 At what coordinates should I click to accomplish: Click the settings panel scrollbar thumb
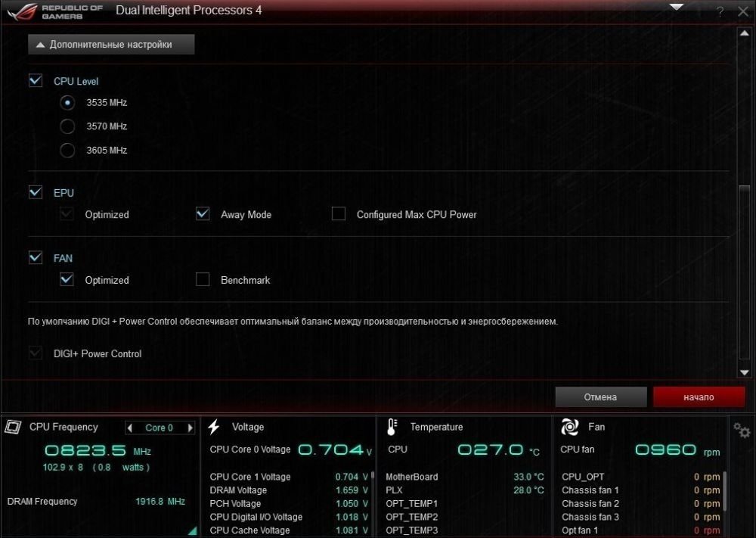(x=745, y=272)
